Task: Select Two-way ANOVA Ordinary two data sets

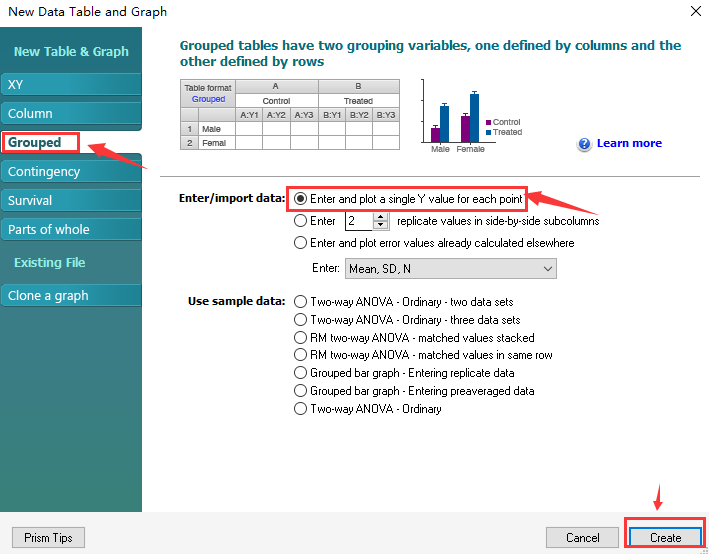Action: coord(300,302)
